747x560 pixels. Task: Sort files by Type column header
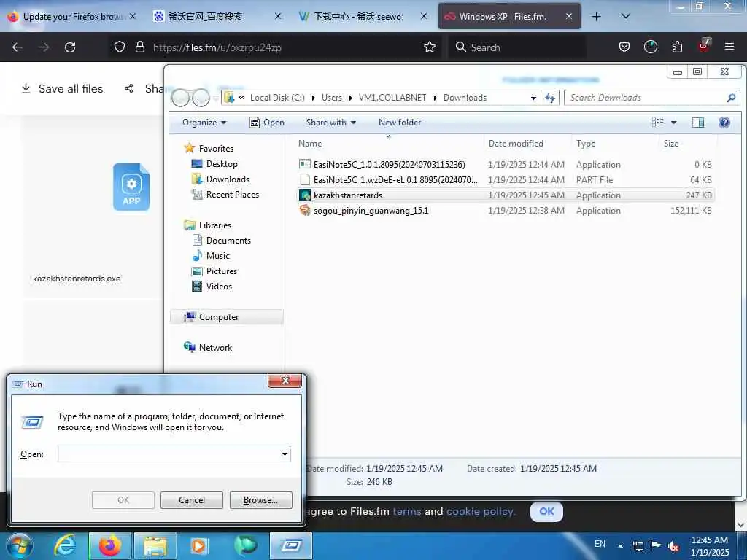tap(586, 144)
